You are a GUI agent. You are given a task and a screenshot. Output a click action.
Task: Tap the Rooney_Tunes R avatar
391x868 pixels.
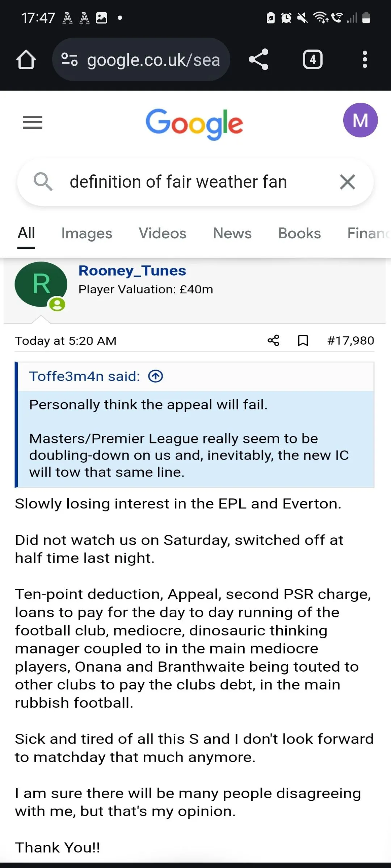pos(41,284)
